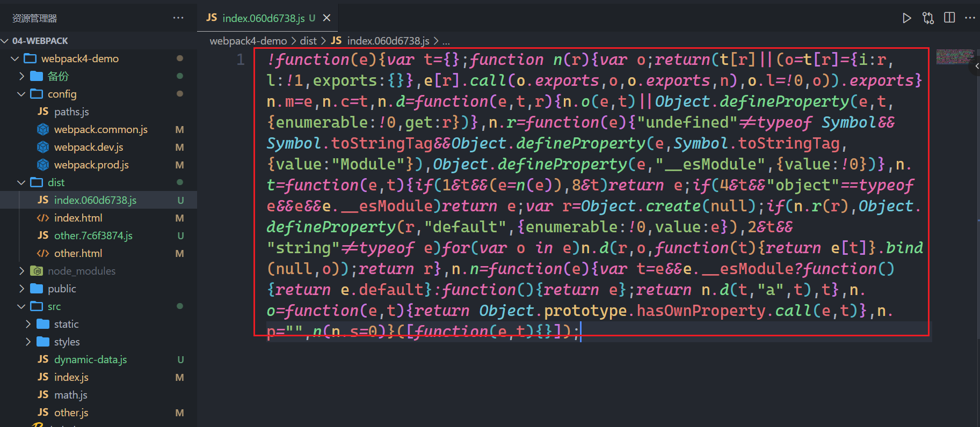Click webpack4-demo in the breadcrumb
The image size is (980, 427).
[x=248, y=41]
